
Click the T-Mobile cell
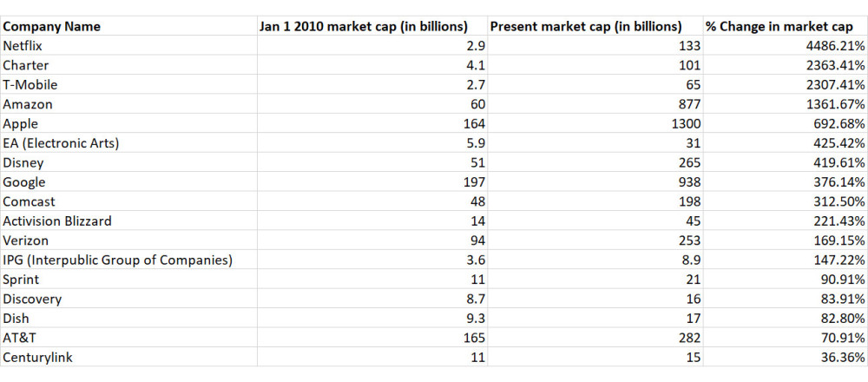pos(129,85)
